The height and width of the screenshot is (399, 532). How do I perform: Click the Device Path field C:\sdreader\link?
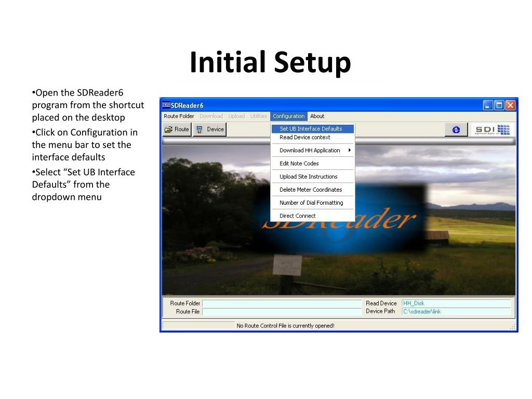(x=456, y=312)
